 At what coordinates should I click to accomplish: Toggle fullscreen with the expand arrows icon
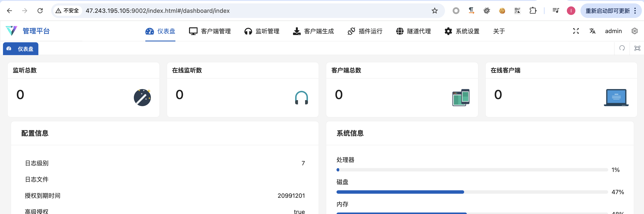pos(576,31)
